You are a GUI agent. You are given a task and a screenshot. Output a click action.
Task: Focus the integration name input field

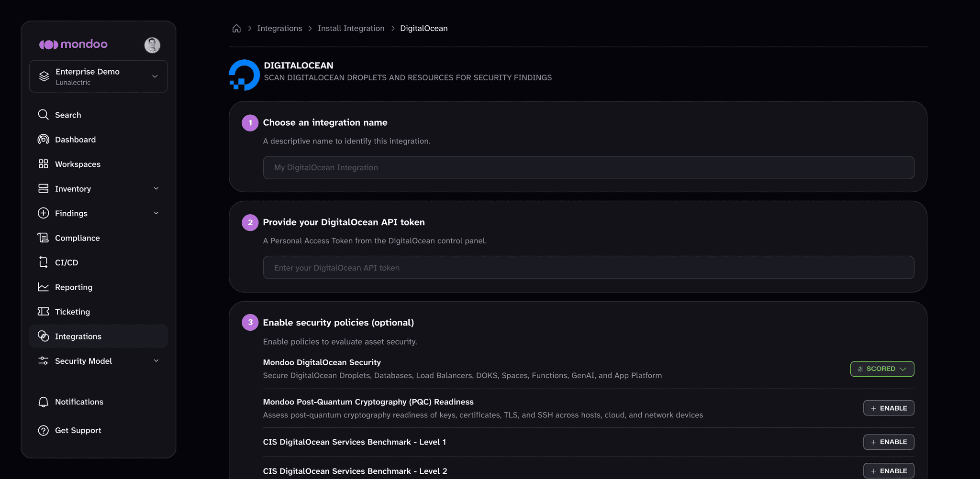click(x=589, y=167)
